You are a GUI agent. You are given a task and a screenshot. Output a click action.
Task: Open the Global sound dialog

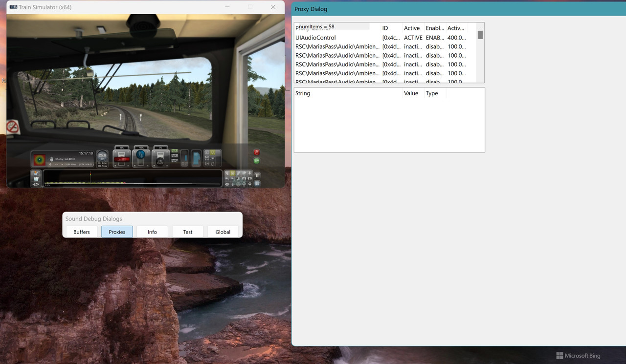coord(223,232)
